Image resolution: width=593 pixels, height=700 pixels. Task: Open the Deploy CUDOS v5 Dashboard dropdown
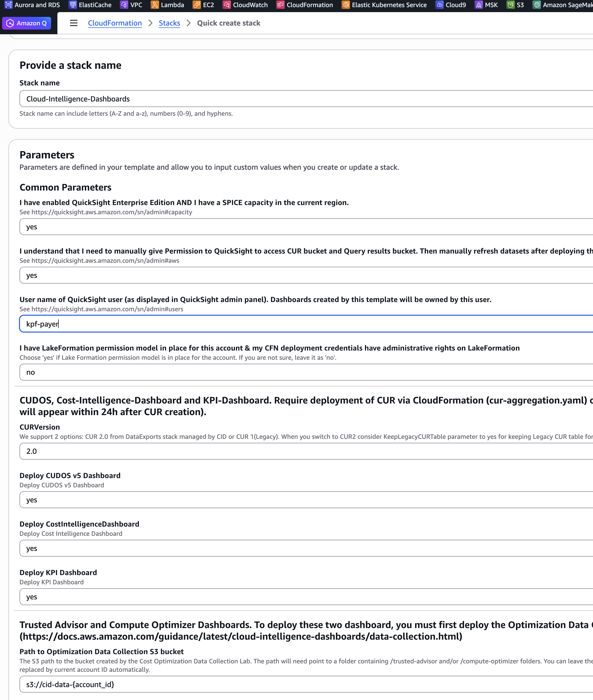click(303, 500)
